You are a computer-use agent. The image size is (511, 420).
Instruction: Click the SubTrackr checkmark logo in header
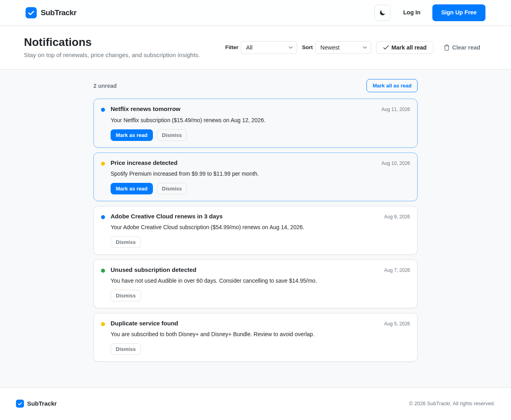point(31,13)
